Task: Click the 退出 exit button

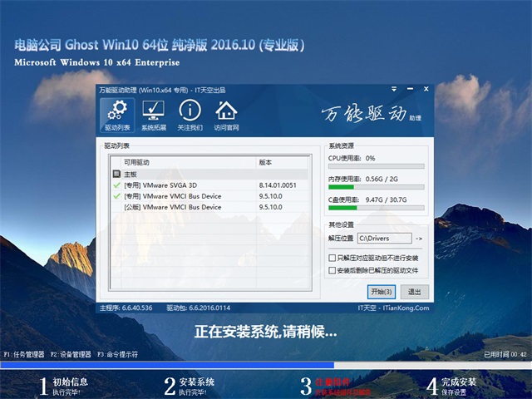Action: tap(414, 292)
